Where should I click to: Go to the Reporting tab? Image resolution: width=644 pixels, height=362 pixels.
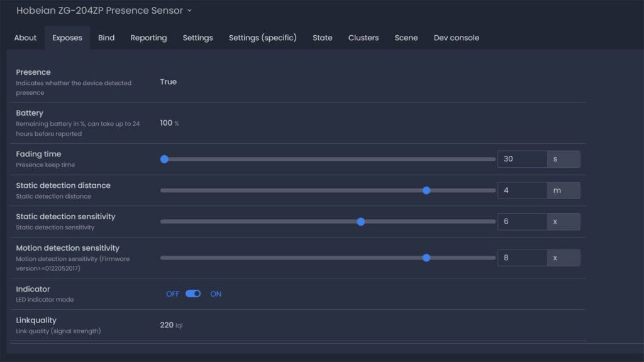tap(148, 38)
